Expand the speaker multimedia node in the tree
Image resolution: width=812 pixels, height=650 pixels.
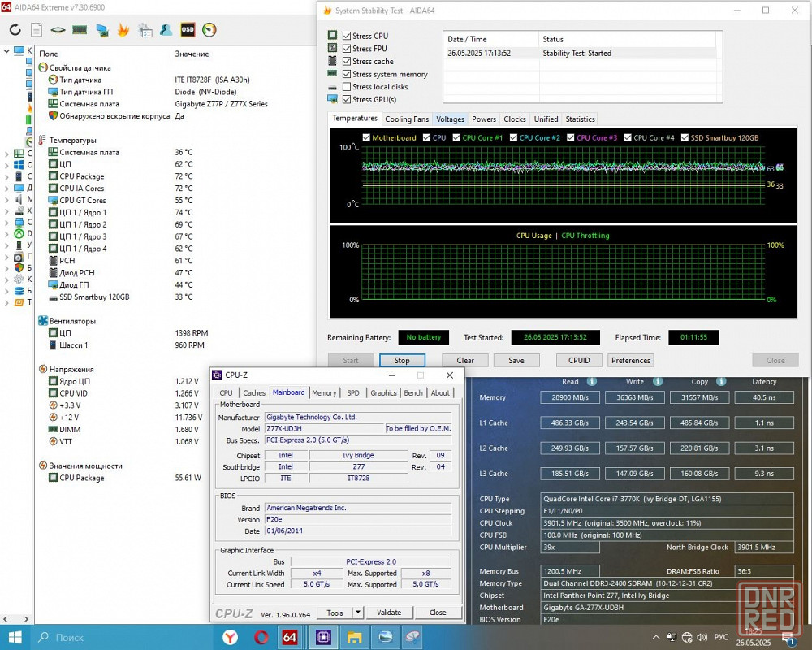click(6, 199)
